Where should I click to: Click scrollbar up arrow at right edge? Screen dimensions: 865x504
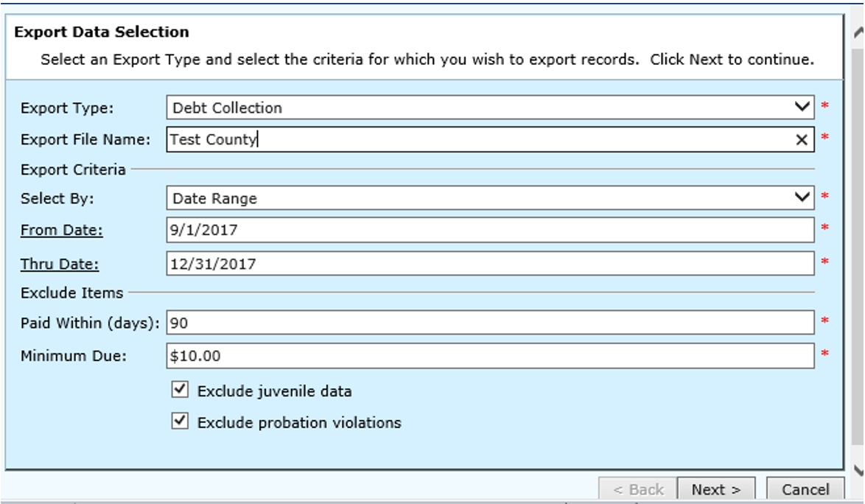pyautogui.click(x=858, y=33)
